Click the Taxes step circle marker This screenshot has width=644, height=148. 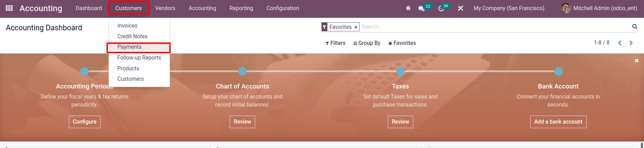(x=400, y=71)
